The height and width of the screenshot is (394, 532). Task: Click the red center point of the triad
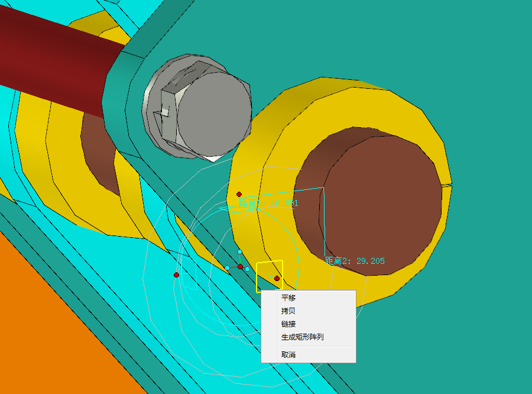tap(240, 267)
